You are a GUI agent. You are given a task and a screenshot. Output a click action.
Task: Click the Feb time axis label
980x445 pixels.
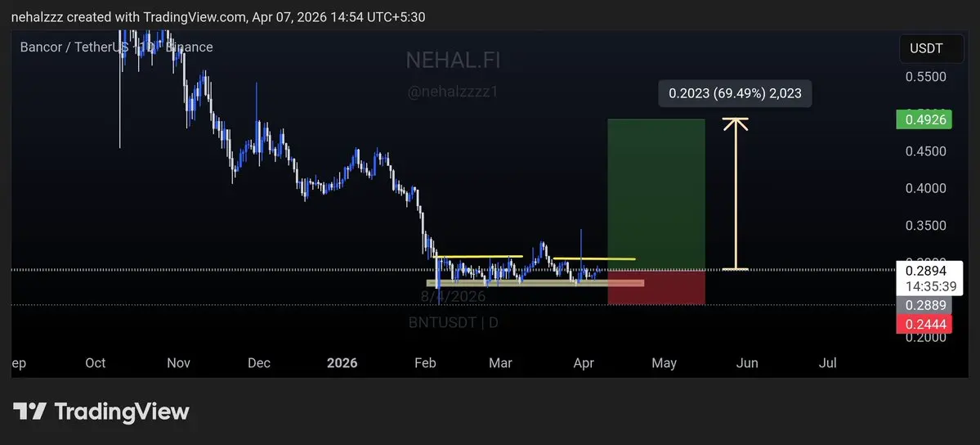(425, 363)
